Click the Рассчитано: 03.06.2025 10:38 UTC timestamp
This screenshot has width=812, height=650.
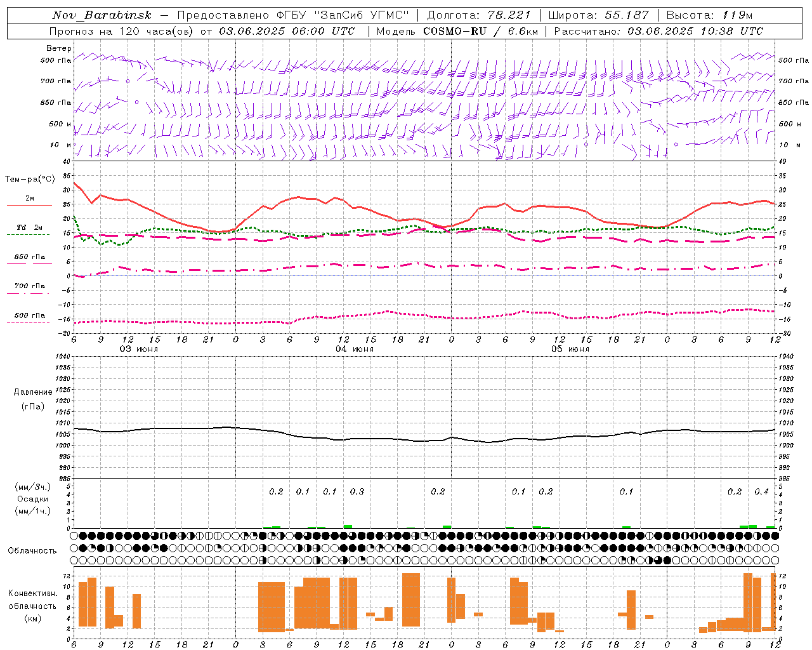pos(658,31)
